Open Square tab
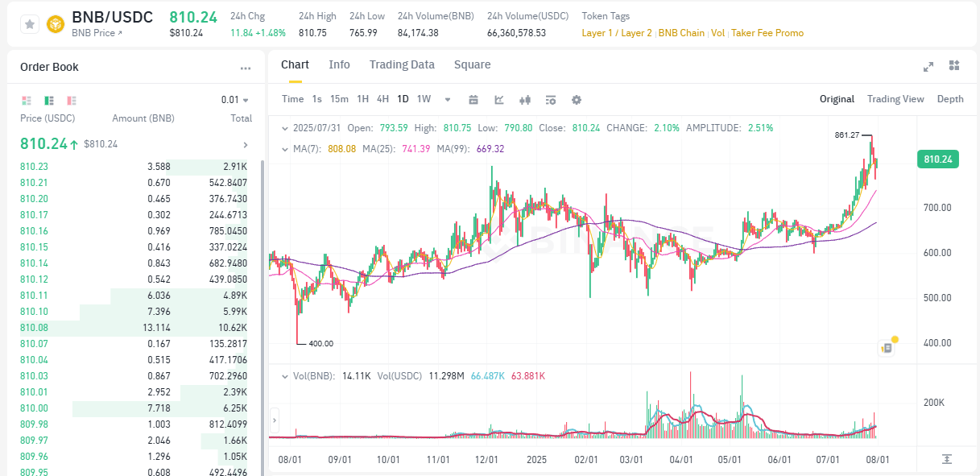The height and width of the screenshot is (476, 980). tap(472, 64)
